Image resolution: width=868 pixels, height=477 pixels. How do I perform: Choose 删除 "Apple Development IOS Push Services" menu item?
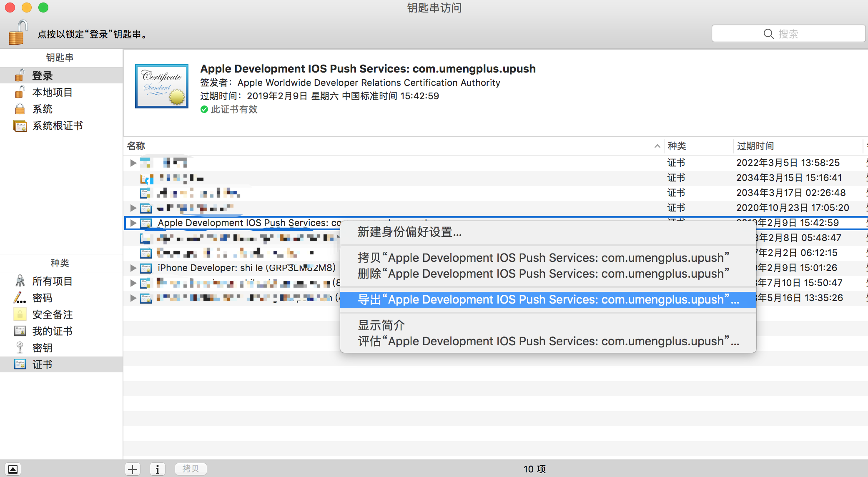pyautogui.click(x=548, y=274)
